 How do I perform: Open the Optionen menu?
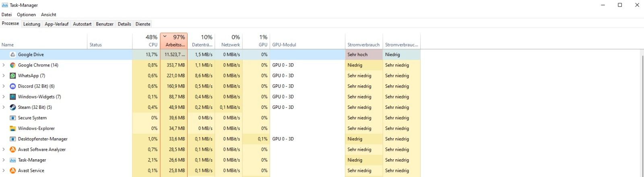coord(26,15)
